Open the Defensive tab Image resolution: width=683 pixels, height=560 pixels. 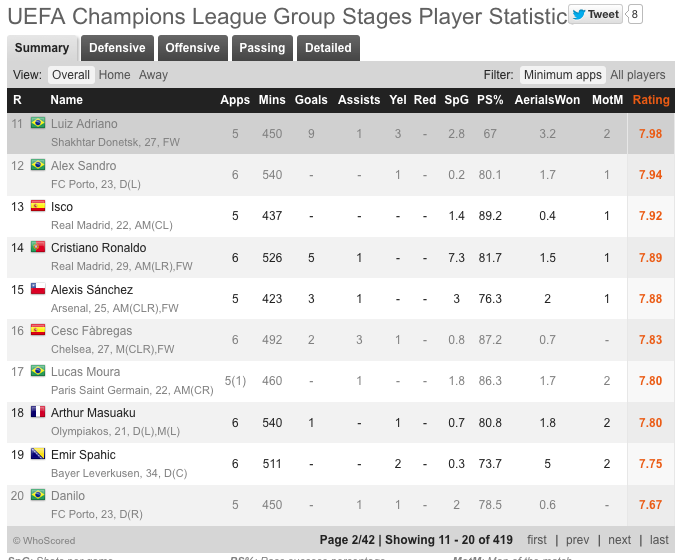pyautogui.click(x=117, y=48)
